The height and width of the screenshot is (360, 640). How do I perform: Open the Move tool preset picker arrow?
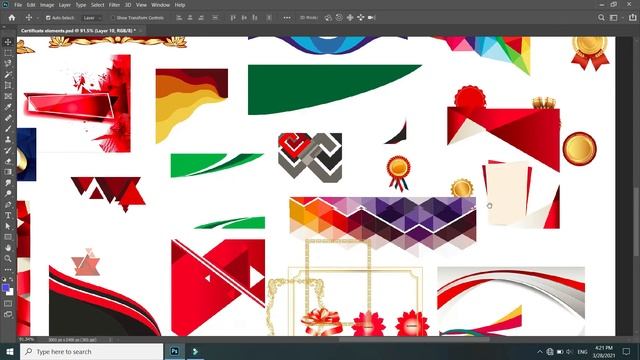coord(38,18)
